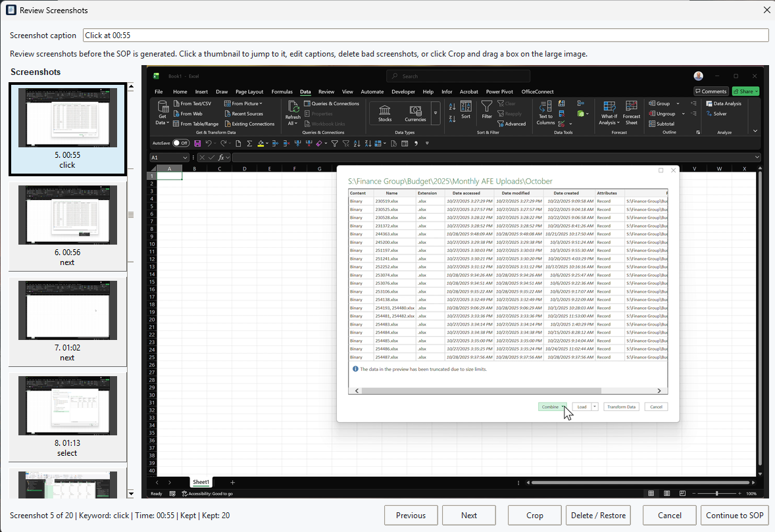Click the Page Layout view icon in Excel status bar
Image resolution: width=775 pixels, height=532 pixels.
pos(666,493)
